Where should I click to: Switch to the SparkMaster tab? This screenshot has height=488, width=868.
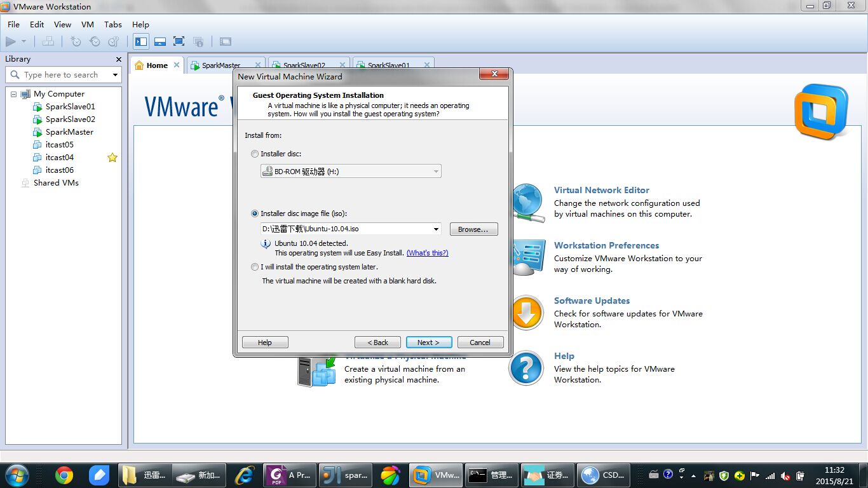(x=221, y=65)
